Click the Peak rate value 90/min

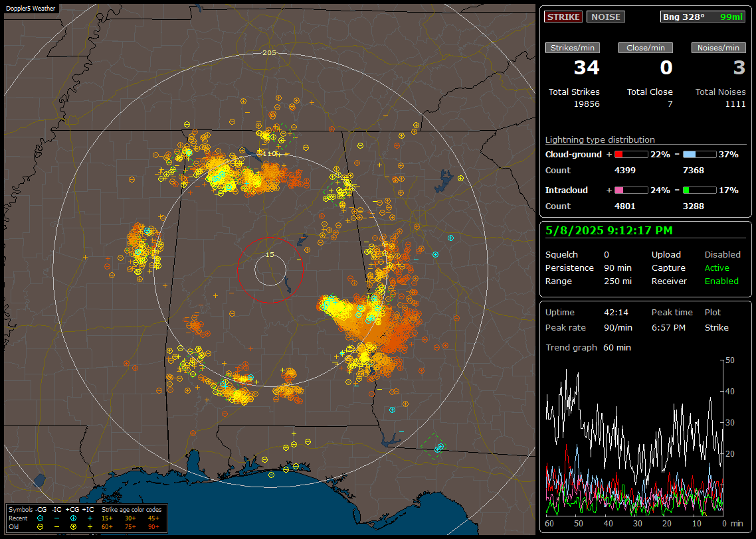(x=618, y=327)
